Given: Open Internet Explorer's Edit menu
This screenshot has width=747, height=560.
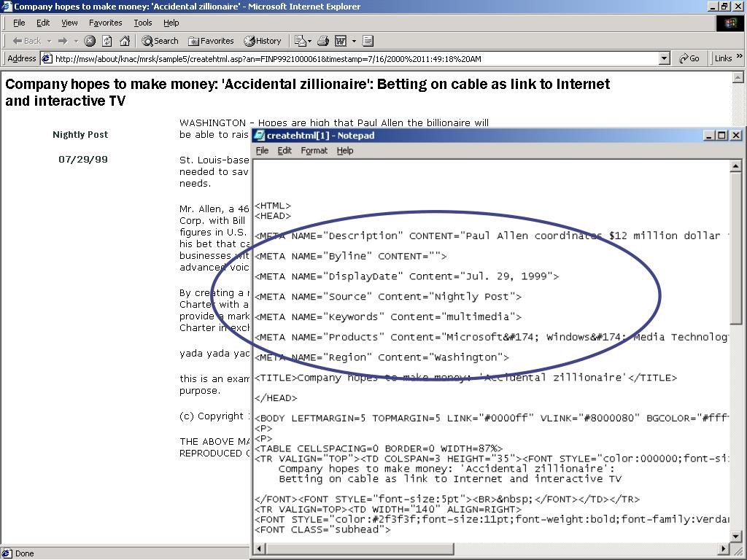Looking at the screenshot, I should [43, 23].
